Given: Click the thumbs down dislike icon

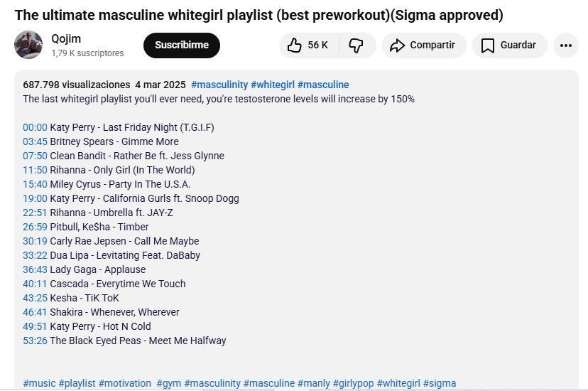Looking at the screenshot, I should 356,45.
